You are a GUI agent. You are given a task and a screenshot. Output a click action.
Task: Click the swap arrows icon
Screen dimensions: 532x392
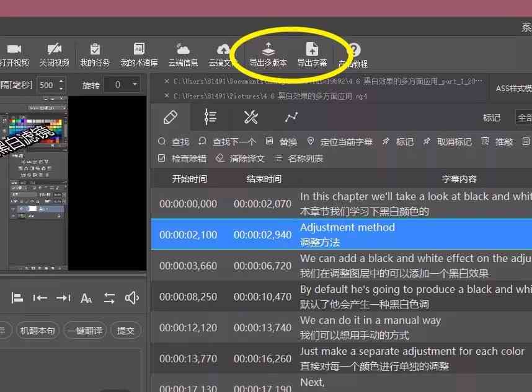(x=109, y=298)
